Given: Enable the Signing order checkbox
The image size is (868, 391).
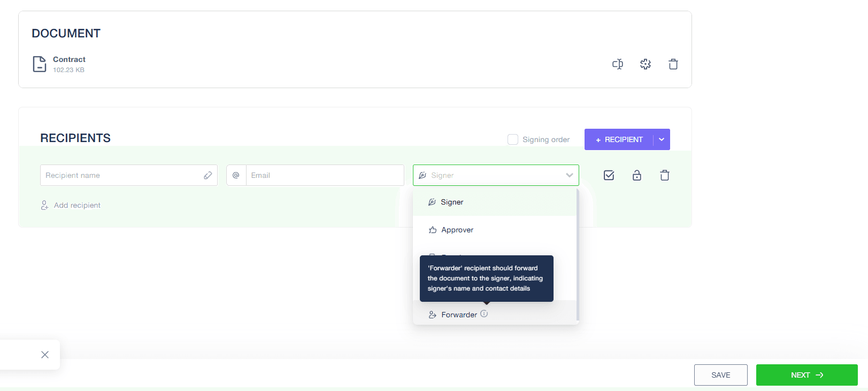Looking at the screenshot, I should click(513, 139).
